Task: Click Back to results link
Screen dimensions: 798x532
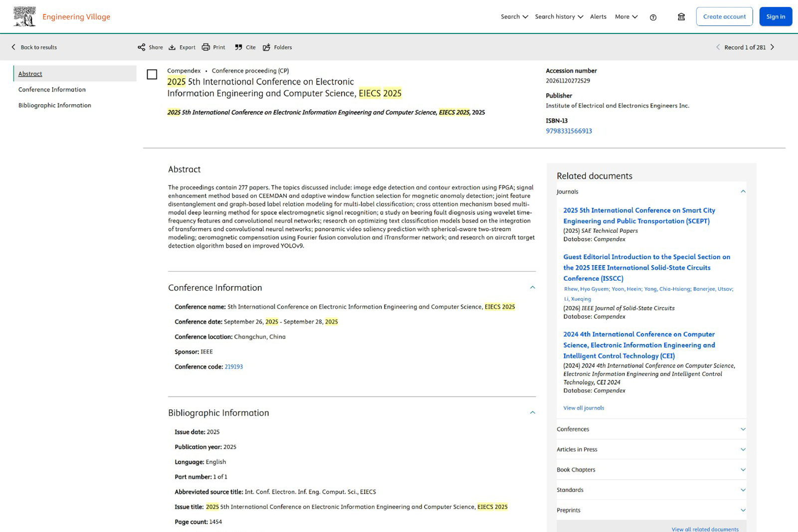Action: point(39,47)
